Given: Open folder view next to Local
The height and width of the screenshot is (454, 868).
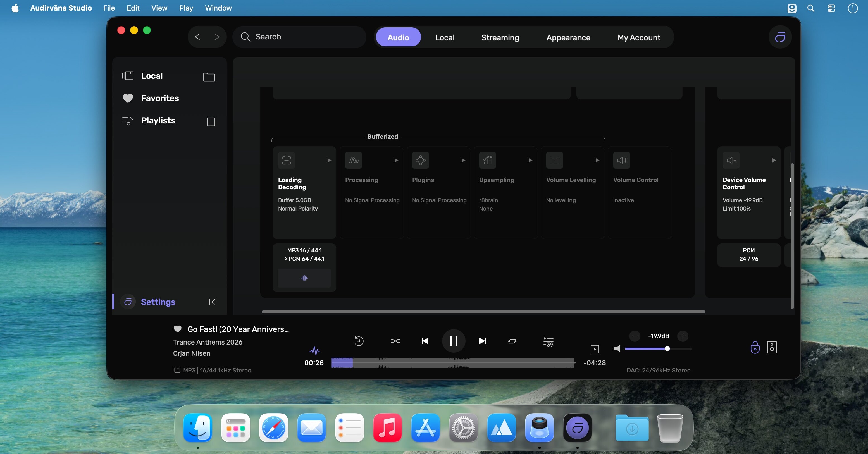Looking at the screenshot, I should tap(209, 77).
